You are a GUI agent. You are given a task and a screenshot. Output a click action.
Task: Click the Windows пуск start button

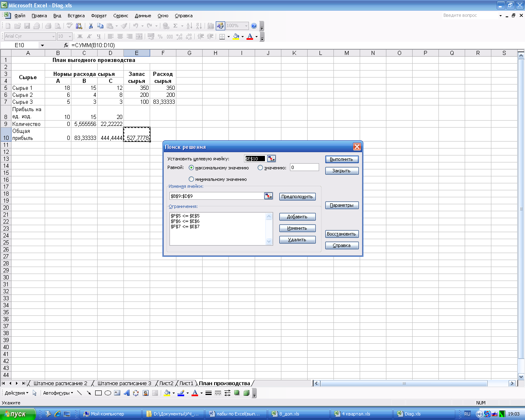(x=18, y=414)
